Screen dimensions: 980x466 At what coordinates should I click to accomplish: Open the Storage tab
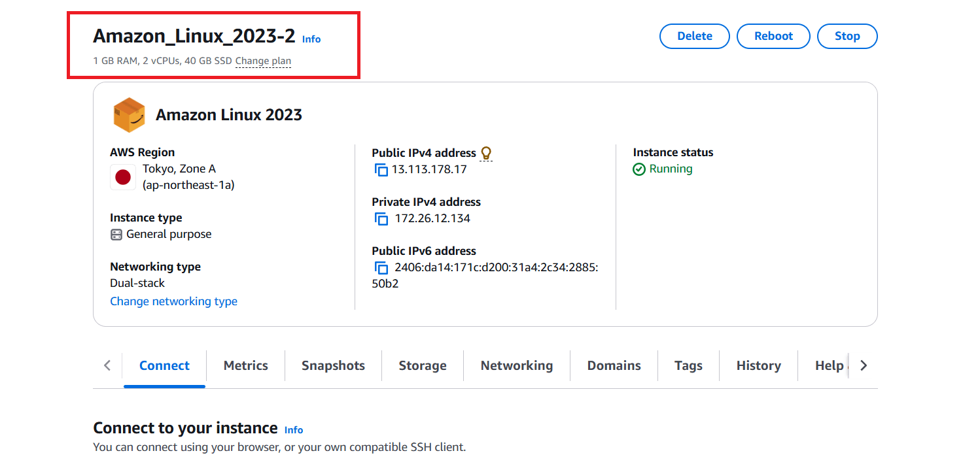tap(423, 366)
